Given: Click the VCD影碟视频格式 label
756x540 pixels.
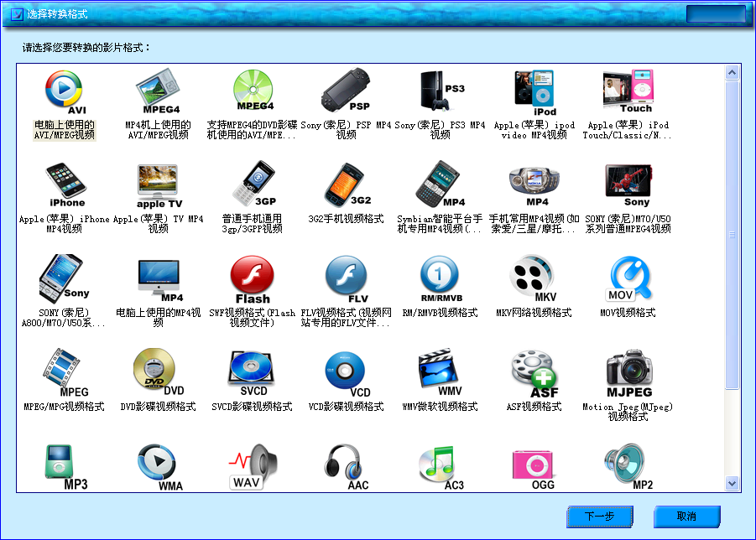Looking at the screenshot, I should pyautogui.click(x=347, y=407).
